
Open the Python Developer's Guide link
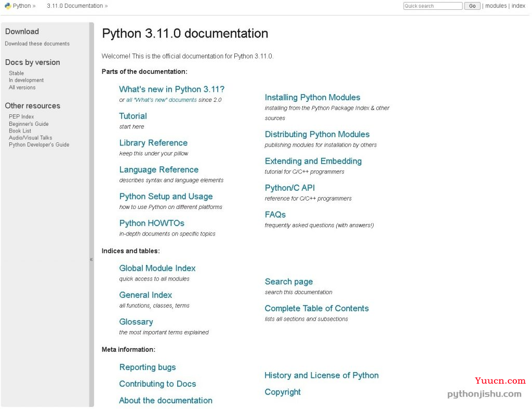point(39,144)
